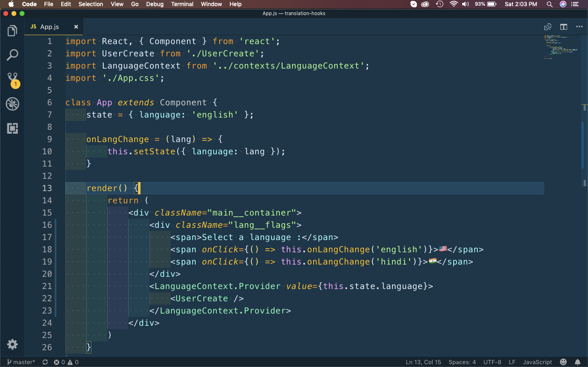Screen dimensions: 588x367
Task: Switch the master* git branch
Action: tap(21, 362)
